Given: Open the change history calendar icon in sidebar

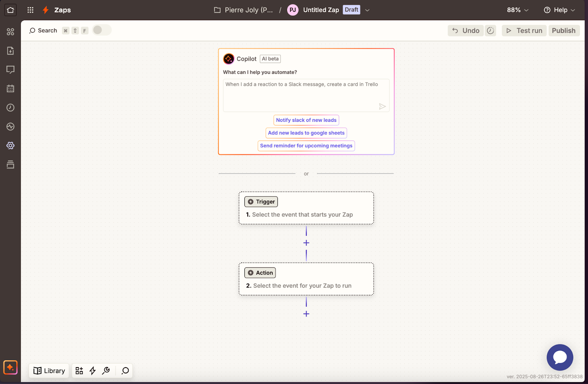Looking at the screenshot, I should point(10,88).
